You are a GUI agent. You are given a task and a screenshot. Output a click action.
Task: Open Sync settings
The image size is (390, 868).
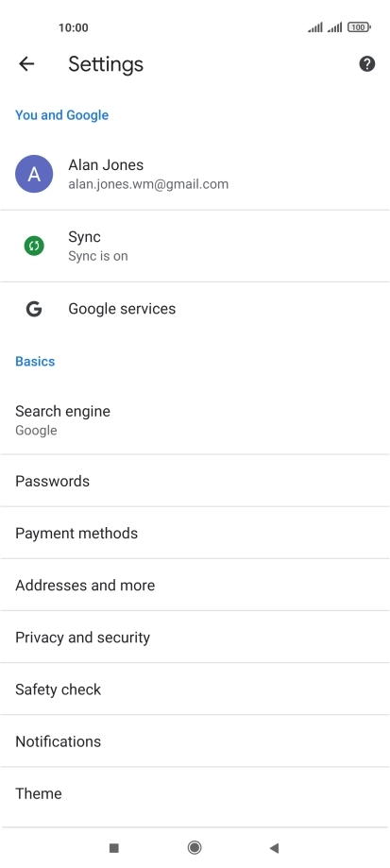click(195, 246)
